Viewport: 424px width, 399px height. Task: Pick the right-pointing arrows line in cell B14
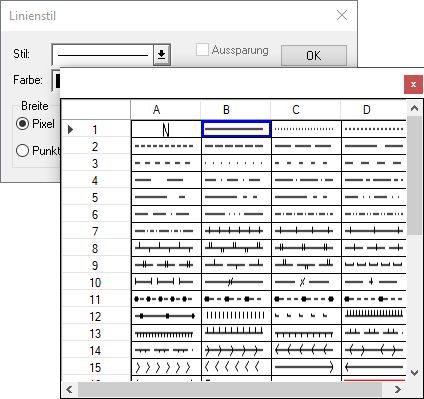click(x=236, y=350)
